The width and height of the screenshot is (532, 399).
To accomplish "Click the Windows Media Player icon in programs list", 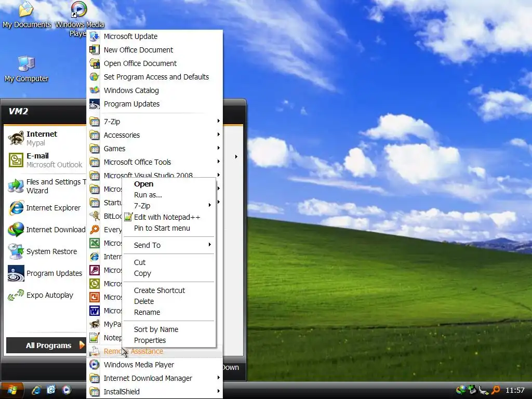I will point(95,365).
